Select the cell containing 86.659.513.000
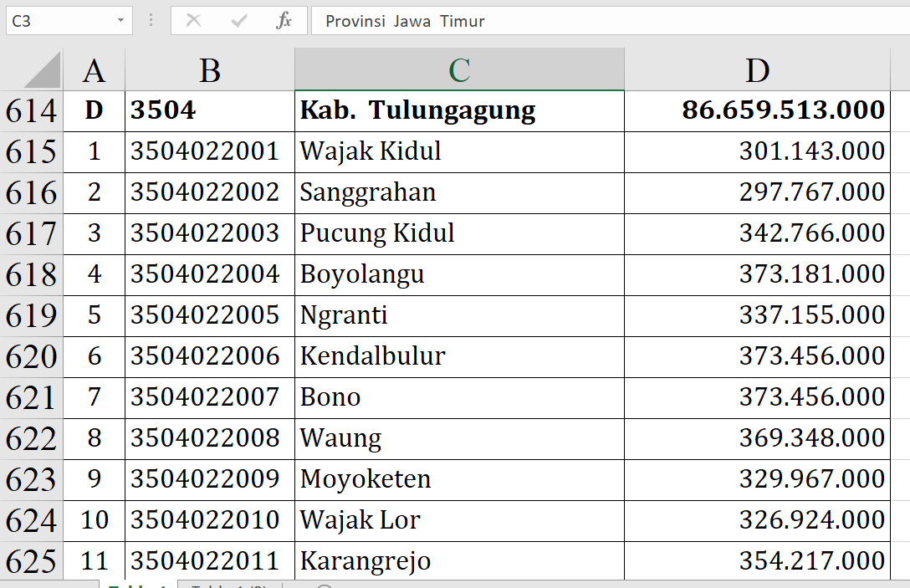 click(756, 110)
